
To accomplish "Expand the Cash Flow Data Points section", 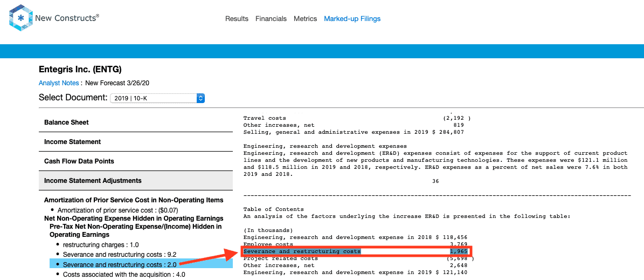I will pos(136,161).
